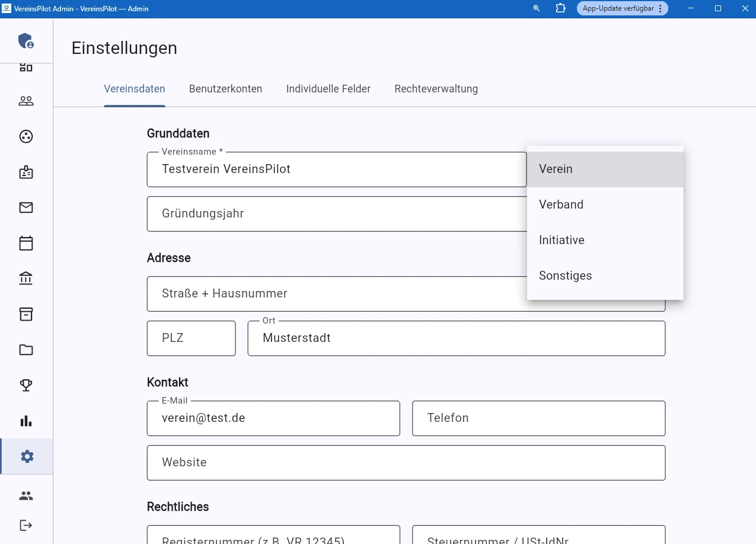Click the Telefon input field

tap(538, 418)
